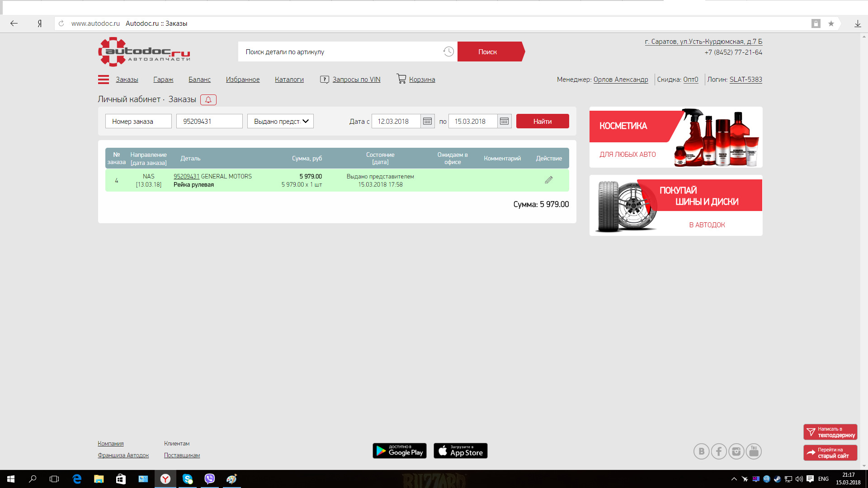The image size is (868, 488).
Task: Click the notification bell icon
Action: pyautogui.click(x=208, y=100)
